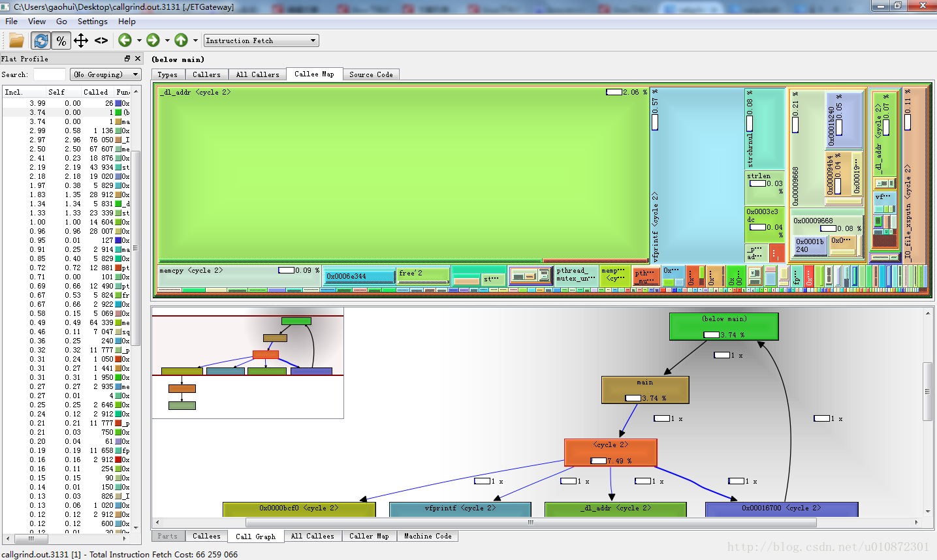Click the red swatch in the 12 881 row
The height and width of the screenshot is (560, 937).
tap(118, 268)
